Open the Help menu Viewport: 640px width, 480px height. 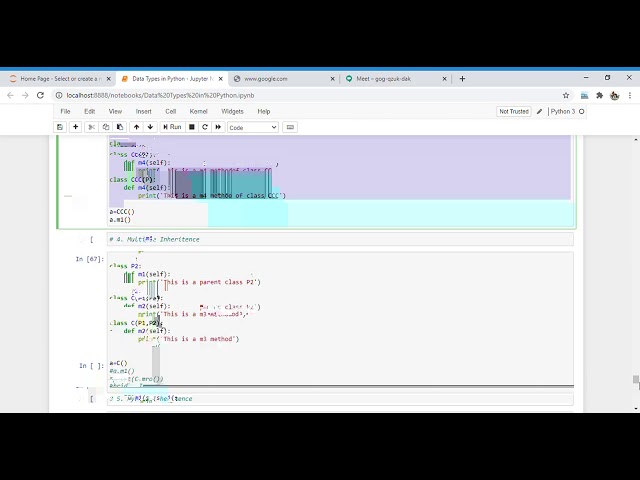pos(264,111)
